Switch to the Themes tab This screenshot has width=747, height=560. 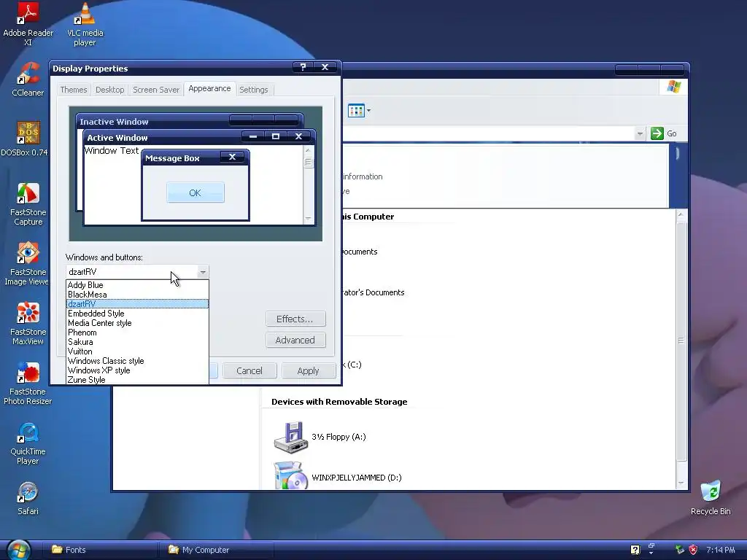[x=74, y=90]
